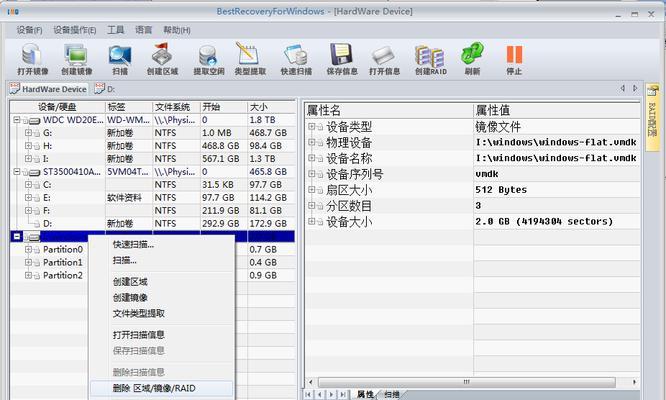Expand the 设备序列号 property row
The width and height of the screenshot is (666, 400).
(311, 174)
